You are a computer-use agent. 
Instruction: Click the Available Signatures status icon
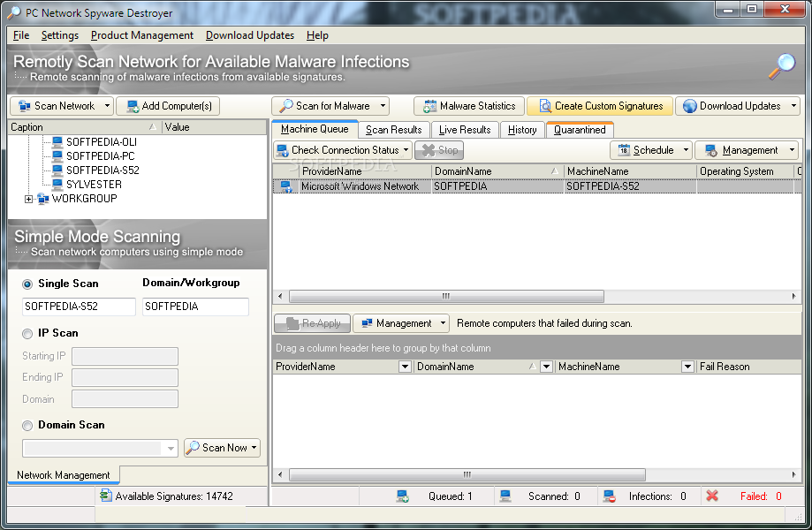[x=106, y=496]
